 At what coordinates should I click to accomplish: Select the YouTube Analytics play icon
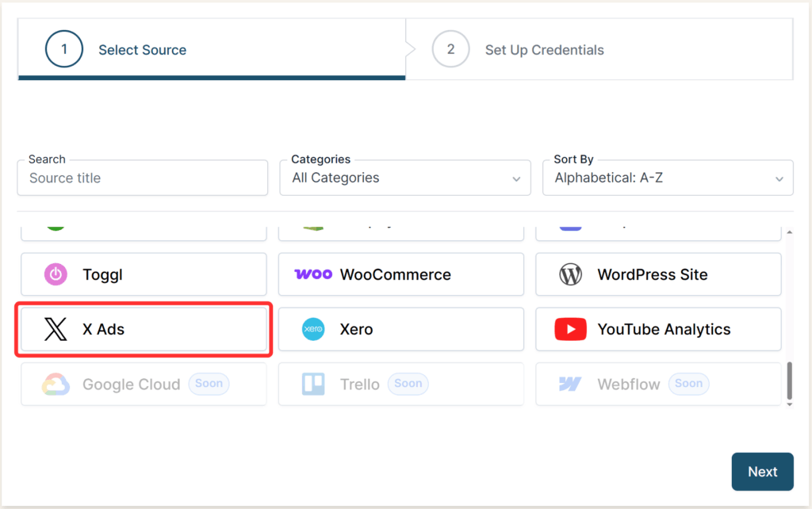[570, 329]
